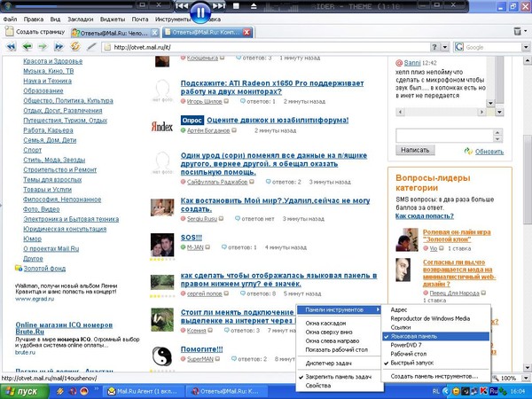Click the round red-yellow Quick Launch icon
This screenshot has height=399, width=532.
85,391
